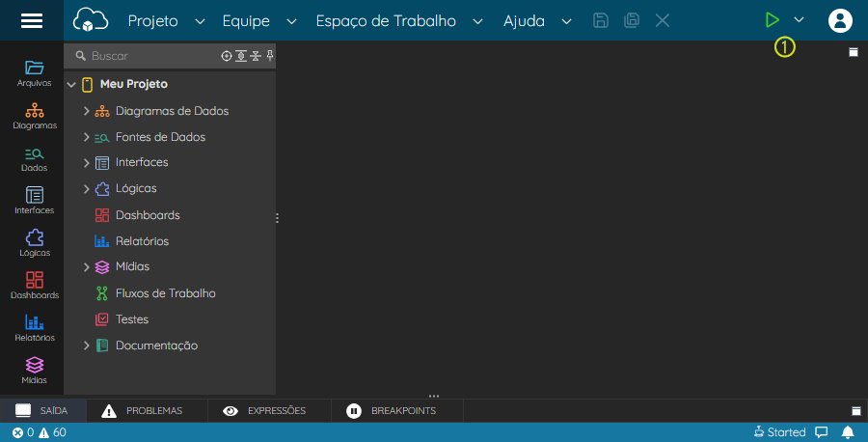Click the locate target icon in search bar
This screenshot has width=868, height=442.
point(226,56)
